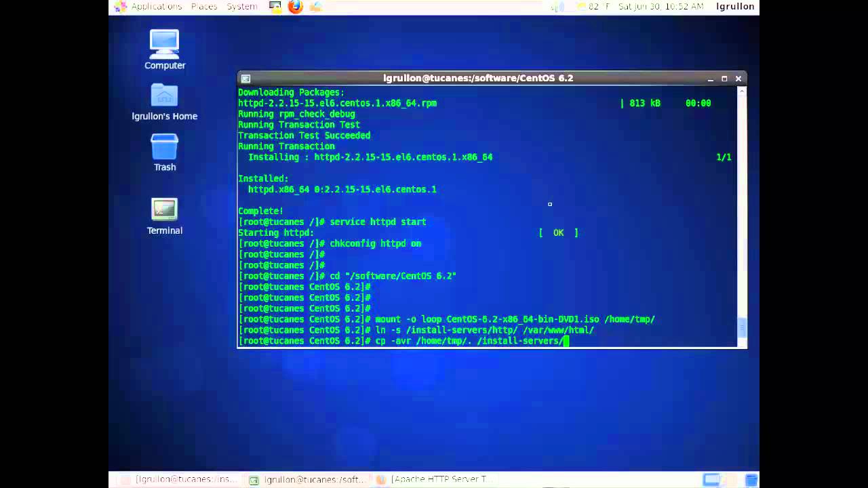Click the terminal window menu icon in title bar
This screenshot has width=868, height=488.
(x=245, y=79)
